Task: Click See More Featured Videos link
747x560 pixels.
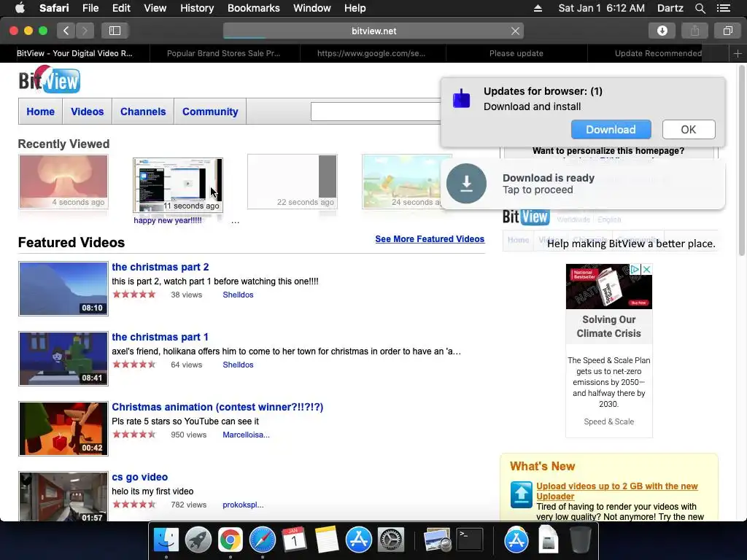Action: [x=430, y=239]
